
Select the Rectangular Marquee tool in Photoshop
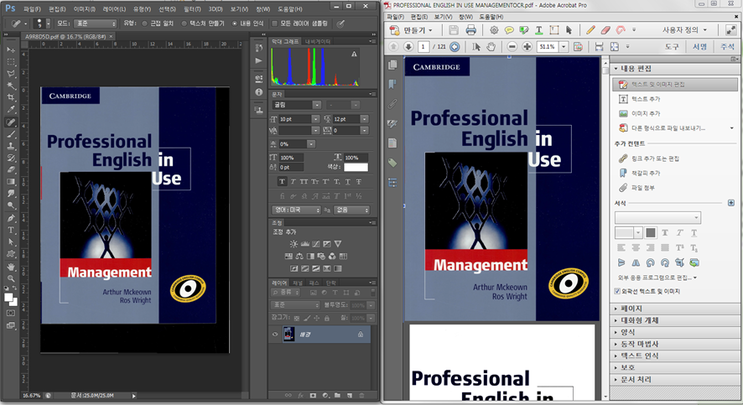click(x=10, y=62)
